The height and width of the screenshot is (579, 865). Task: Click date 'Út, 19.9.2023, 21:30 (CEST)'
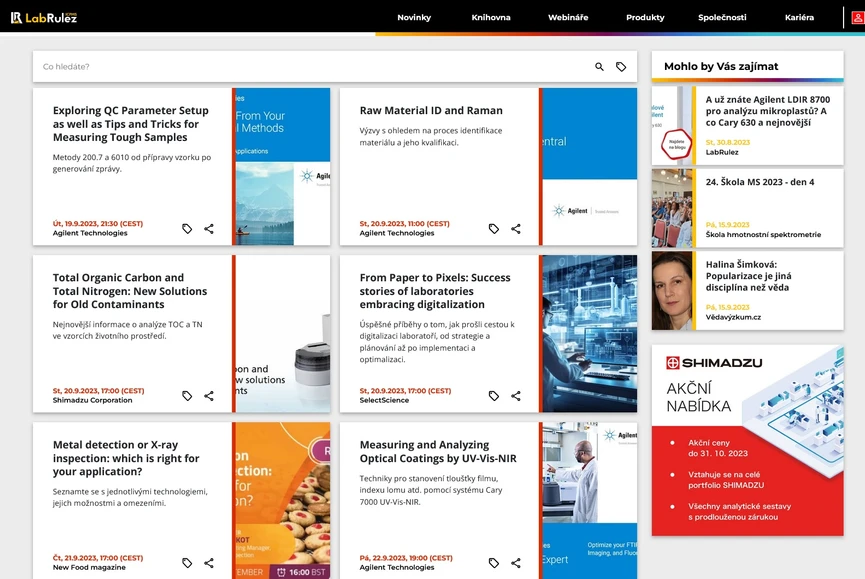pos(98,223)
